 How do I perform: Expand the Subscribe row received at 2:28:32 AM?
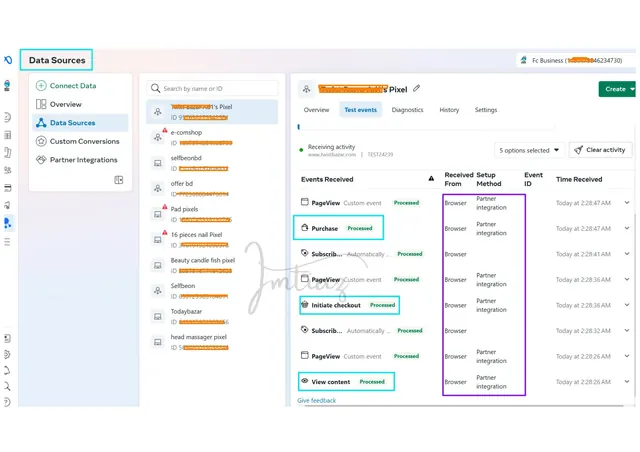627,330
